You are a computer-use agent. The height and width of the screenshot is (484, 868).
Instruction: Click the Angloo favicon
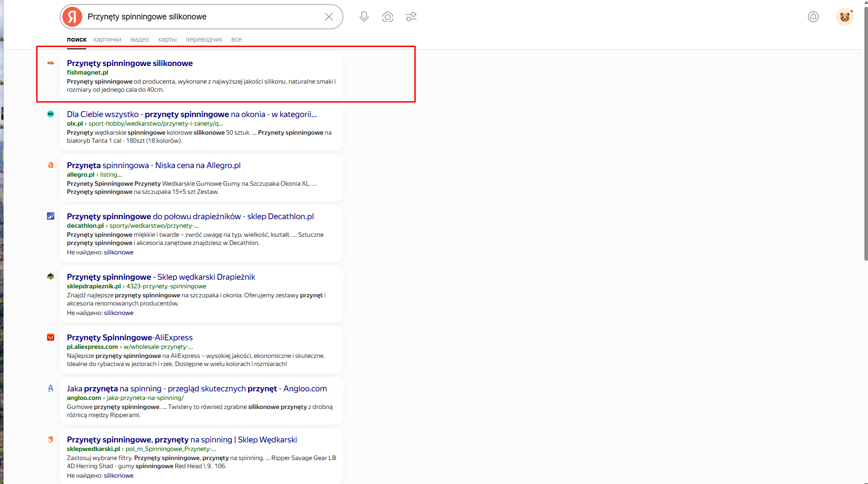51,388
